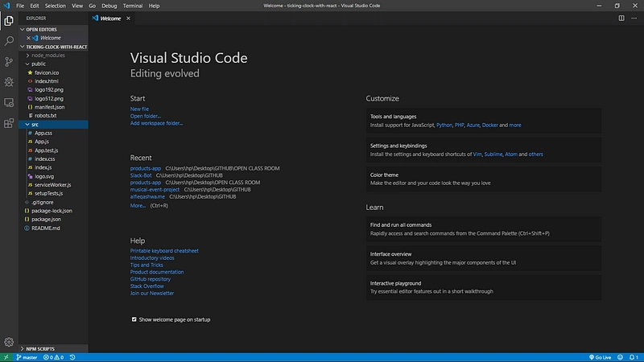Click the split editor icon

point(621,18)
